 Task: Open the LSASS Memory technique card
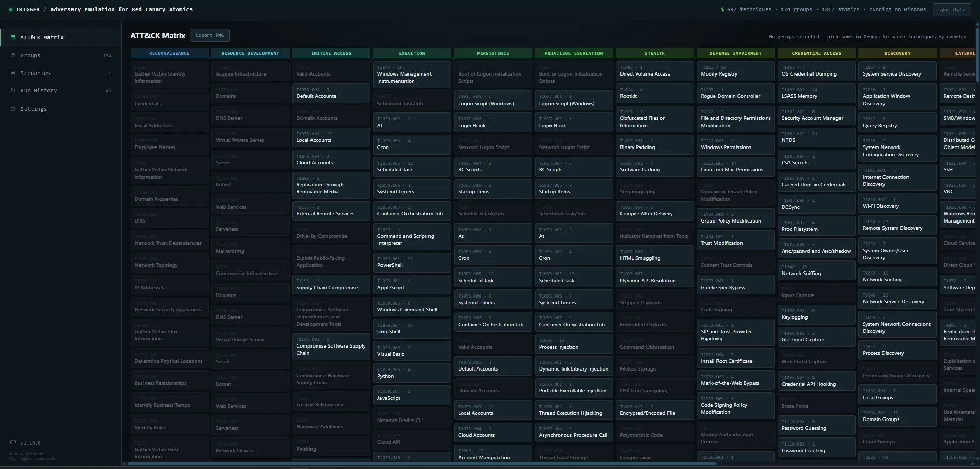pos(816,93)
